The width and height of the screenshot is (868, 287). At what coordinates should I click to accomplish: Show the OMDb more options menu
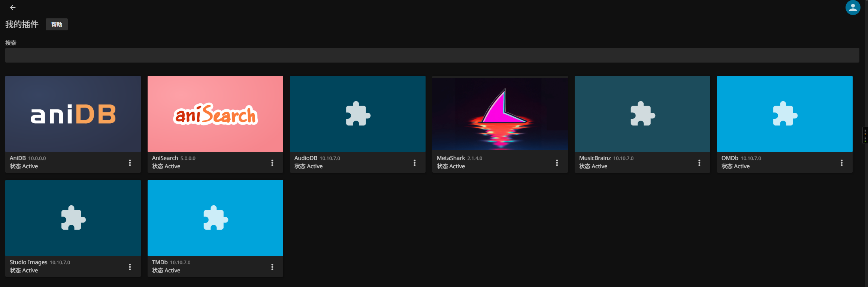coord(842,163)
